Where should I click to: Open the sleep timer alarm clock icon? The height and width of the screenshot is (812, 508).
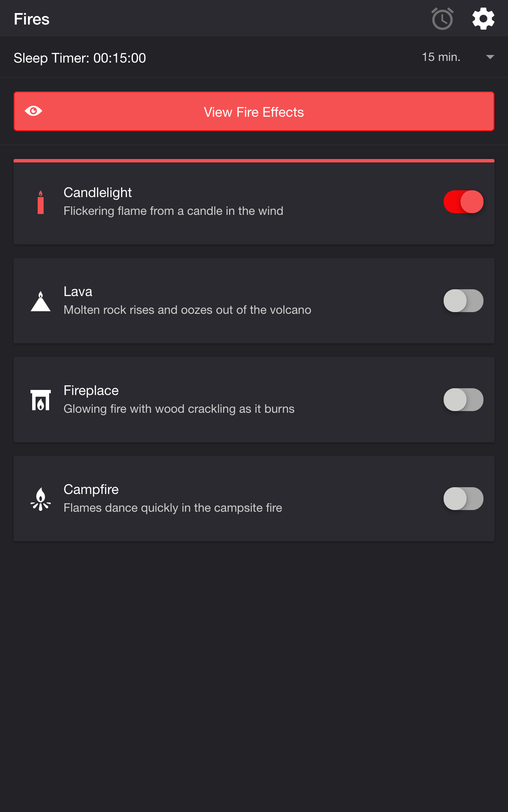(x=442, y=18)
